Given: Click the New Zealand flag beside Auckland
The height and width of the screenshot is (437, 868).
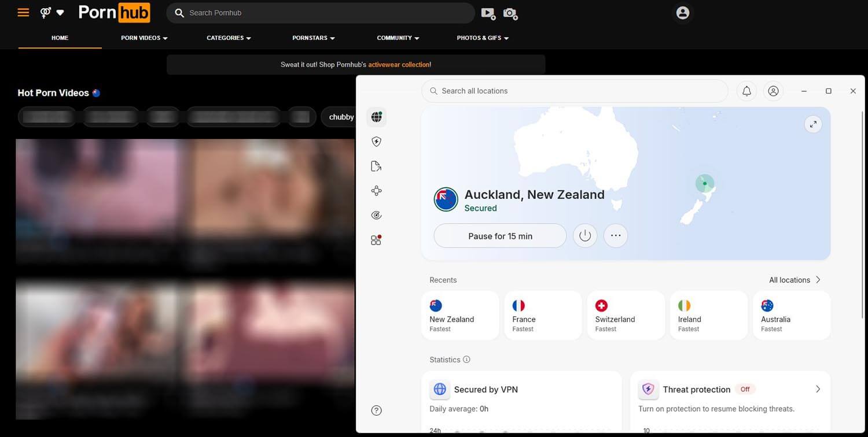Looking at the screenshot, I should click(x=446, y=199).
